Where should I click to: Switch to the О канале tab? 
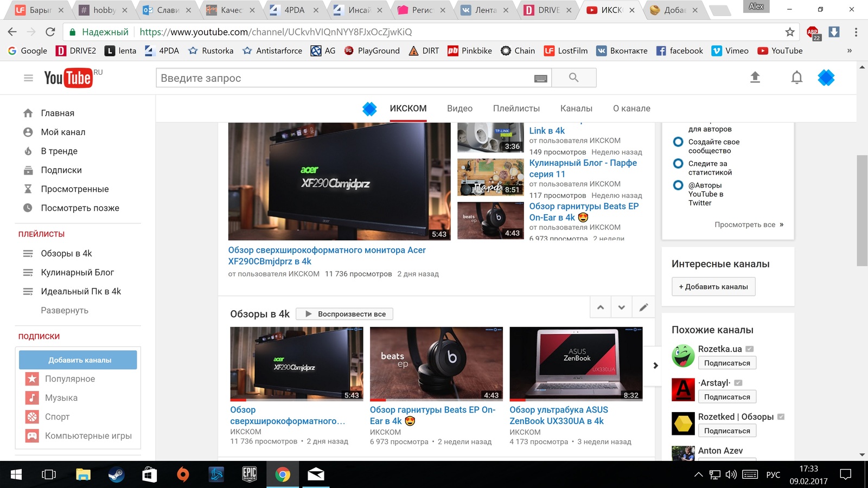(x=631, y=108)
